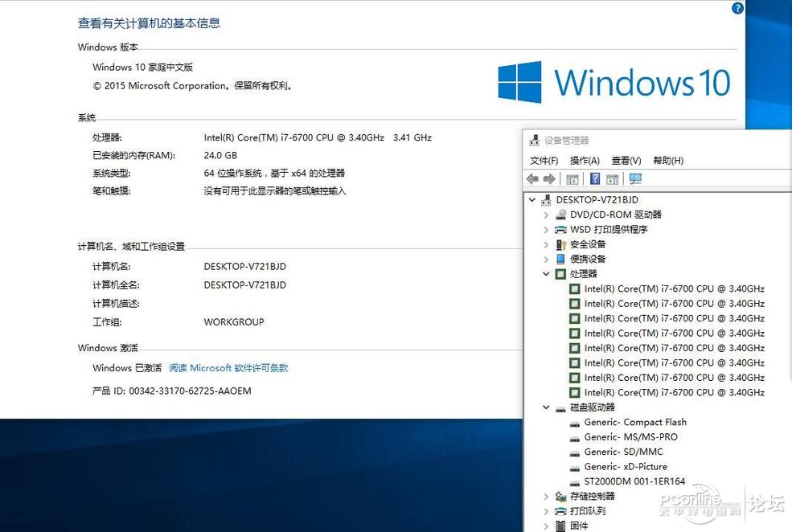Image resolution: width=792 pixels, height=532 pixels.
Task: Click the 计算机全名 DESKTOP-V721BJD value
Action: pyautogui.click(x=245, y=285)
